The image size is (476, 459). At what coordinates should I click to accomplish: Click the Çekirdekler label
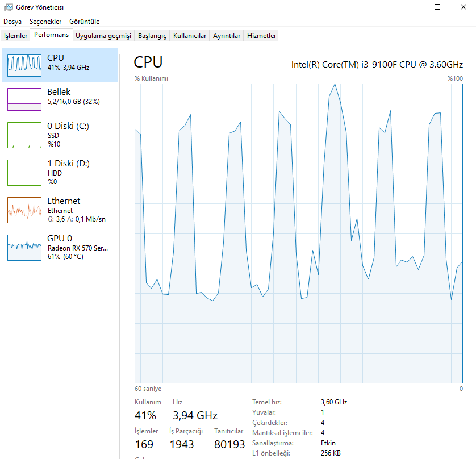click(270, 423)
